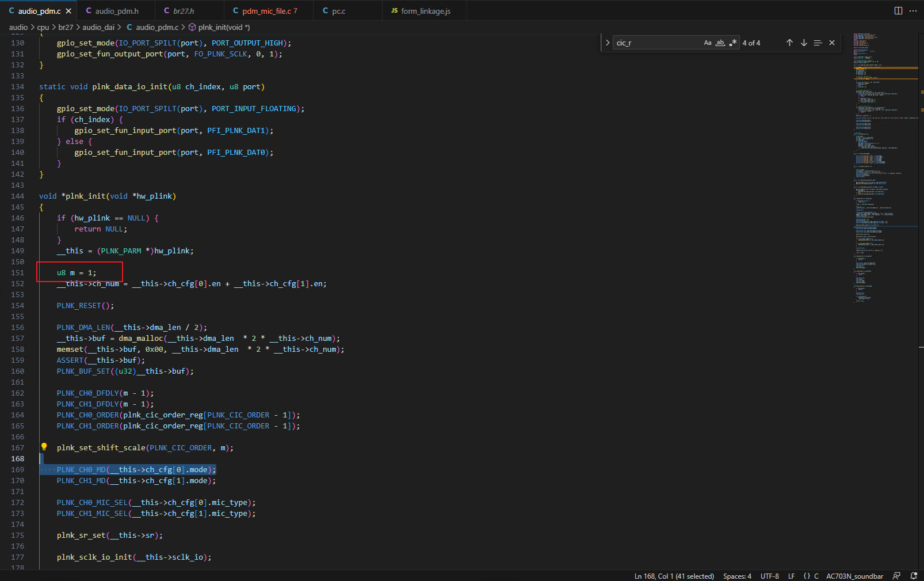Close the audio_pdm.c tab
924x581 pixels.
(x=68, y=11)
